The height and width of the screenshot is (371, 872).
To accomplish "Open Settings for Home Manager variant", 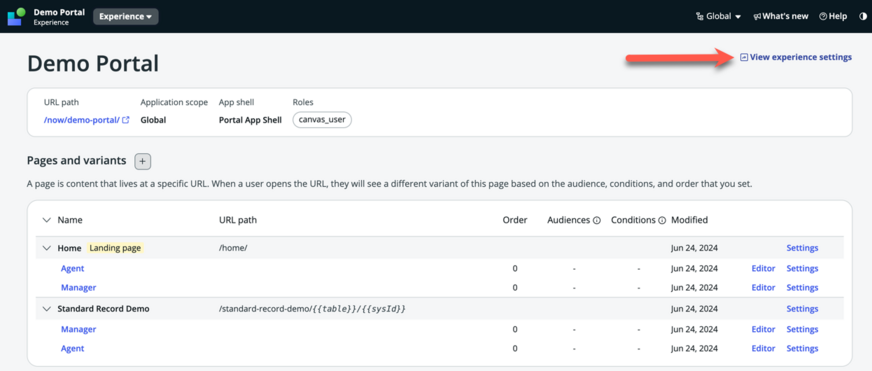I will coord(802,288).
